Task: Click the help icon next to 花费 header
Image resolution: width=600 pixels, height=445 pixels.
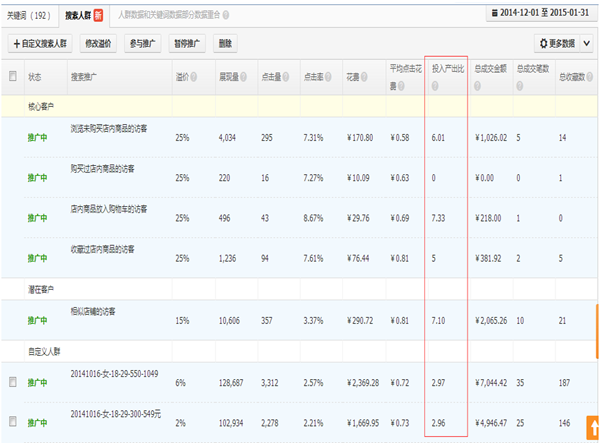Action: [x=364, y=77]
